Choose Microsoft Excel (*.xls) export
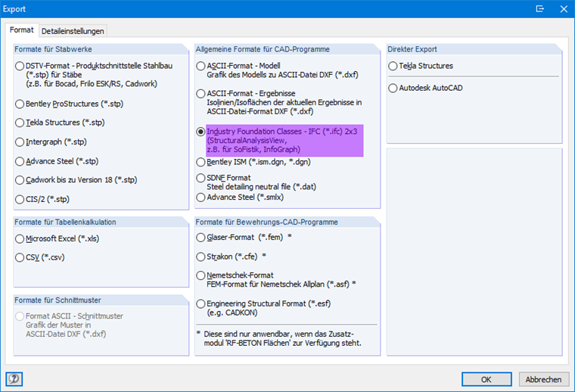Screen dimensions: 575x392 [20, 238]
